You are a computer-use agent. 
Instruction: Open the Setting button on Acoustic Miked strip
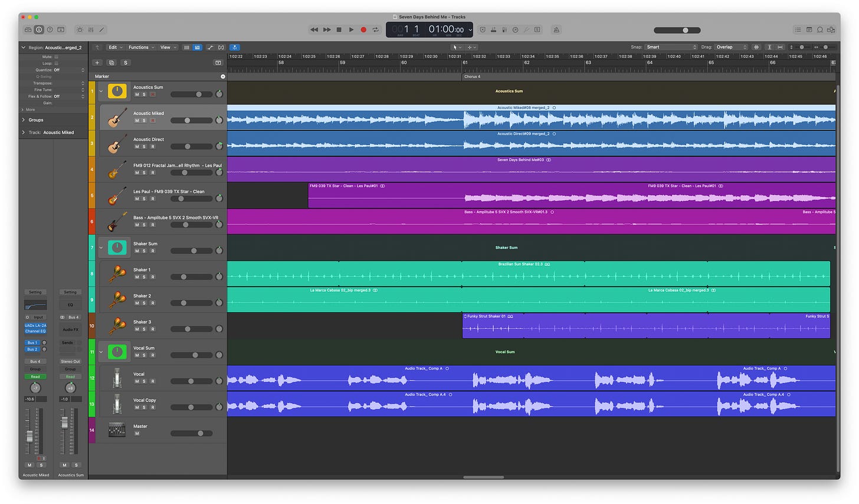click(x=35, y=292)
